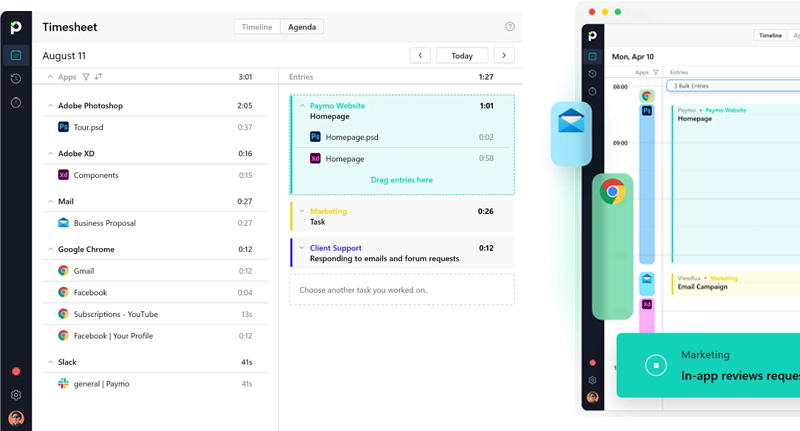800x431 pixels.
Task: Select the Tour.psd Photoshop icon
Action: click(63, 127)
